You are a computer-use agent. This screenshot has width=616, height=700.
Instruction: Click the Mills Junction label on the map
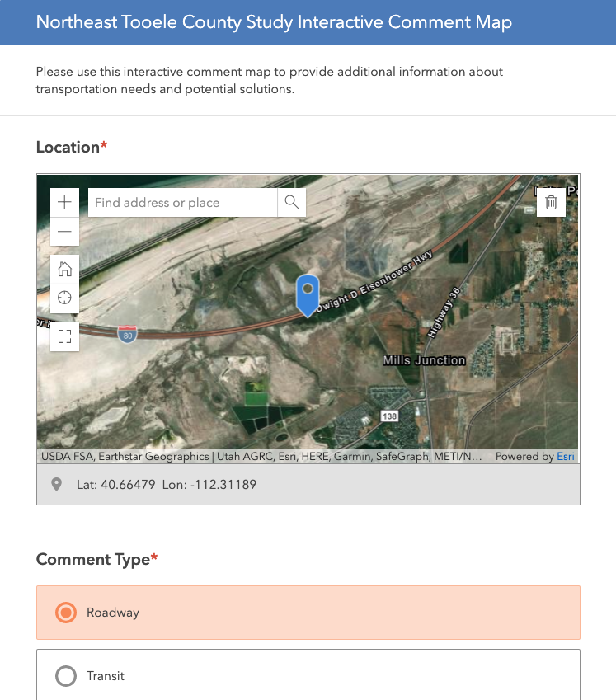pyautogui.click(x=424, y=360)
